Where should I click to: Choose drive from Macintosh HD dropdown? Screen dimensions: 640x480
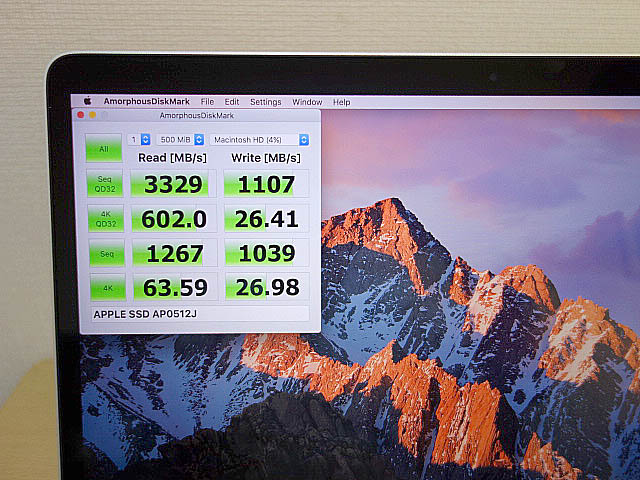click(259, 139)
